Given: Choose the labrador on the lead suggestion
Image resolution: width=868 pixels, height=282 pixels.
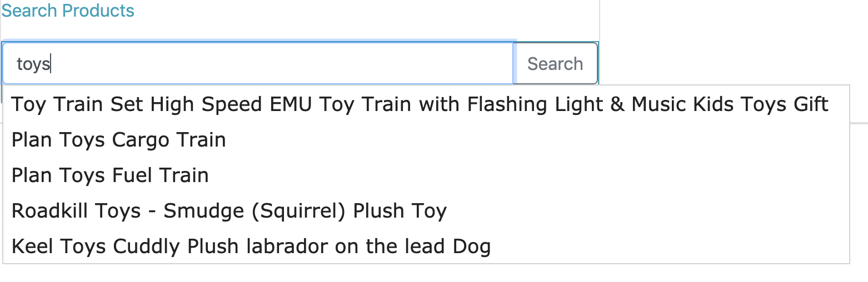Looking at the screenshot, I should point(426,246).
